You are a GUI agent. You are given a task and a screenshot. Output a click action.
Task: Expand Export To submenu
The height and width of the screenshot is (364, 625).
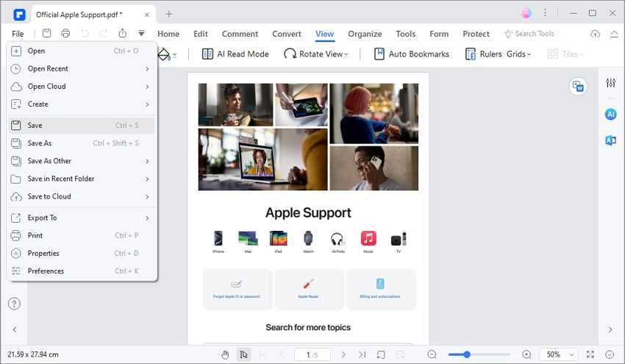pyautogui.click(x=81, y=218)
